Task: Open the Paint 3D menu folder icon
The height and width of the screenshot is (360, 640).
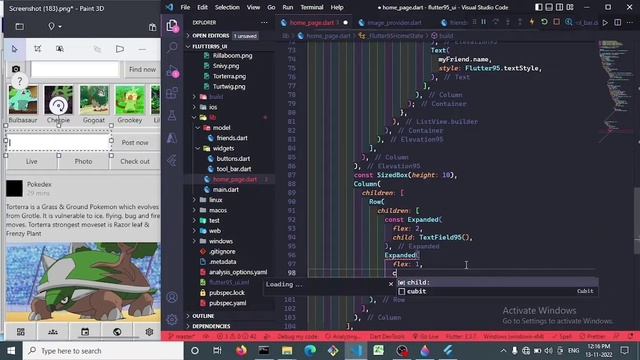Action: [x=19, y=27]
